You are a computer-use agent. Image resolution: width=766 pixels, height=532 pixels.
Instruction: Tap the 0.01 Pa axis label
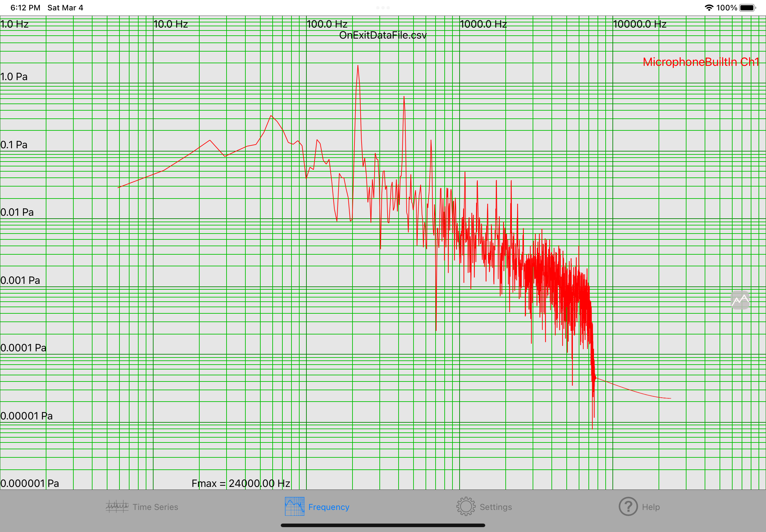coord(17,212)
